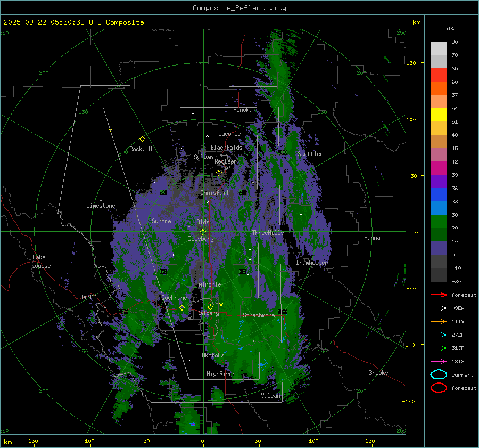Select the yellow diamond marker near Cochrane
The width and height of the screenshot is (479, 448).
coord(182,307)
